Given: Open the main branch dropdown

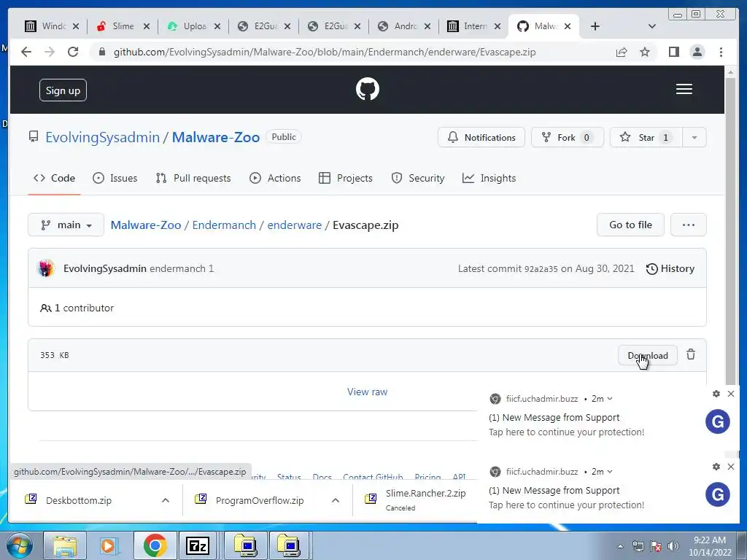Looking at the screenshot, I should [66, 225].
